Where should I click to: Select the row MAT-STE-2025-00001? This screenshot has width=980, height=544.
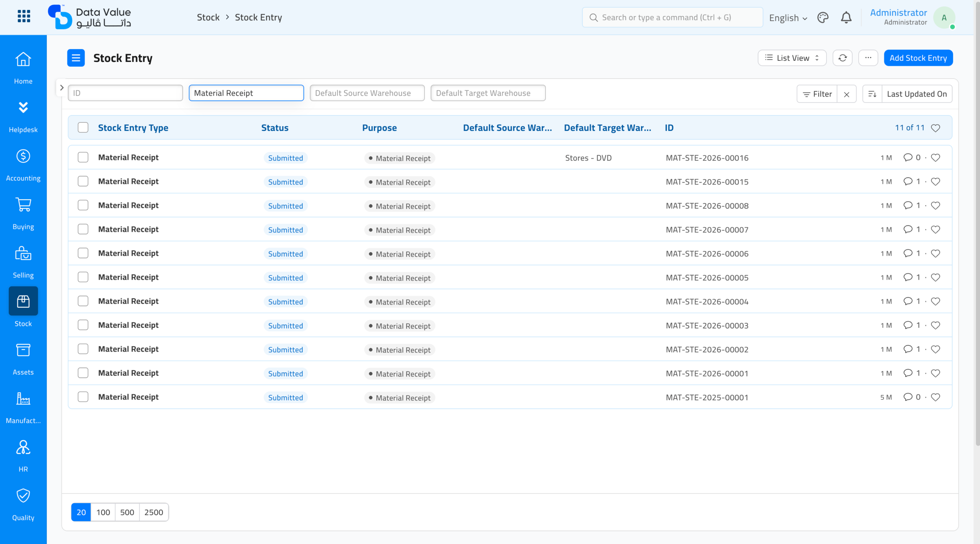[83, 397]
